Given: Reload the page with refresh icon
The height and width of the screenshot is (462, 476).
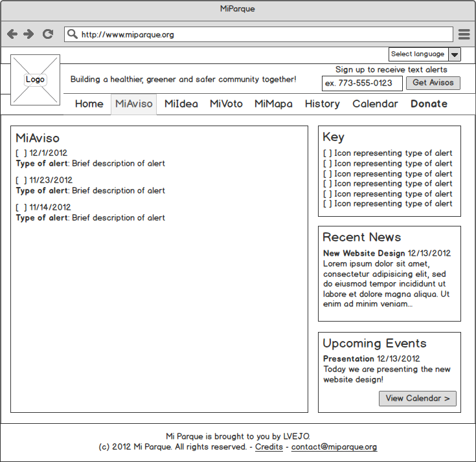Looking at the screenshot, I should pyautogui.click(x=48, y=34).
